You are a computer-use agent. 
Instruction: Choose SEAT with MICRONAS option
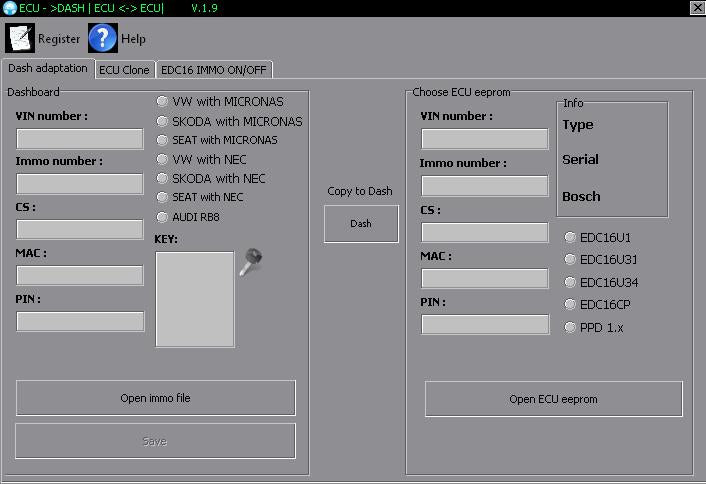point(163,140)
